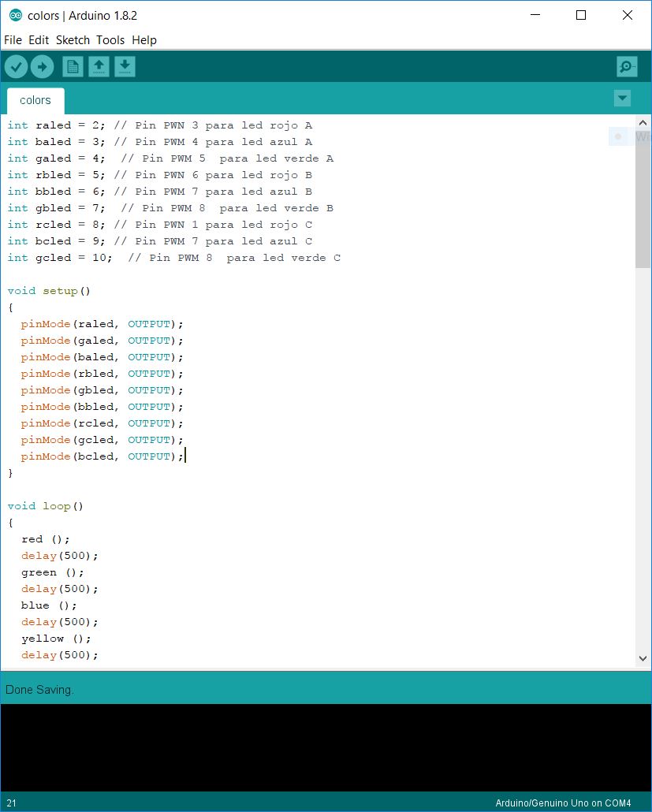The height and width of the screenshot is (812, 652).
Task: Click the line number 21 in status bar
Action: 11,803
